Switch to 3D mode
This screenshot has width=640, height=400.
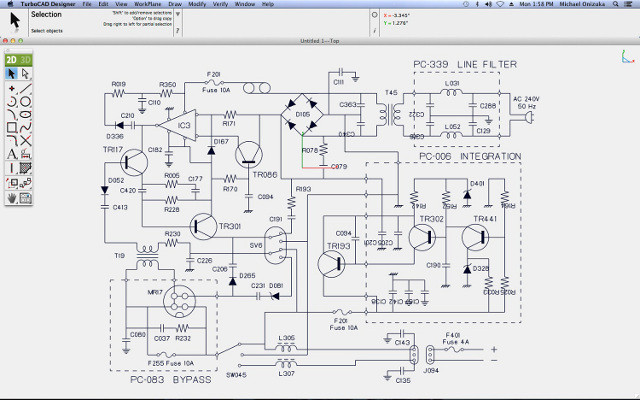25,60
